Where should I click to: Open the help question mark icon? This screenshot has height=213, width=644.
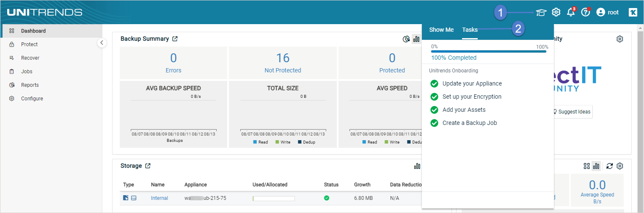586,12
